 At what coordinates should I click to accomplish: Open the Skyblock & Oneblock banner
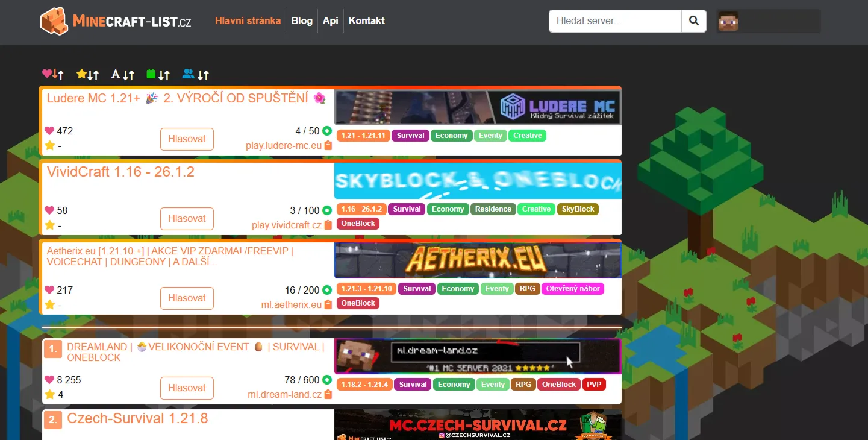pos(478,181)
